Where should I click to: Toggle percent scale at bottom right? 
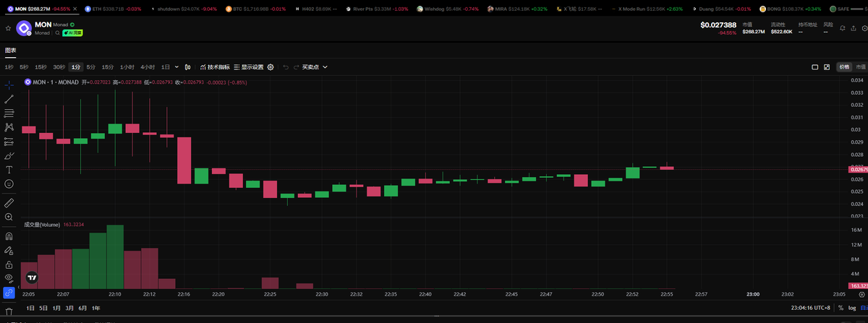pyautogui.click(x=841, y=308)
